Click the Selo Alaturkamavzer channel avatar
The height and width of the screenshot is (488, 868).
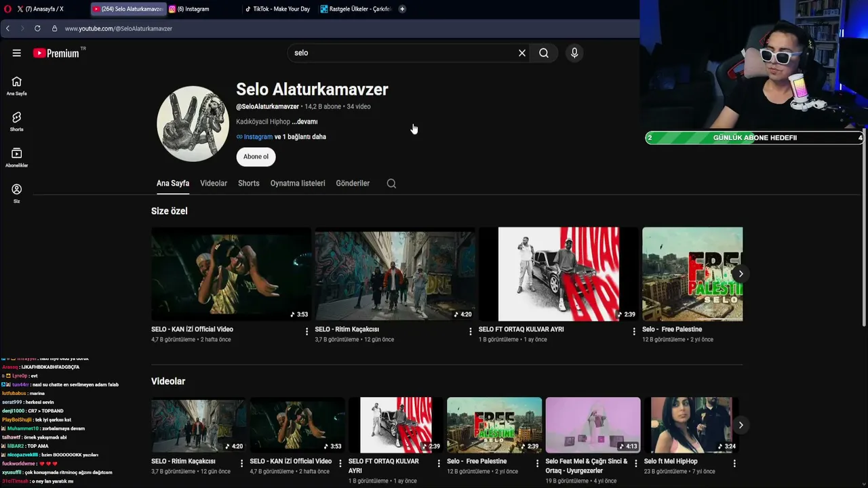(193, 124)
